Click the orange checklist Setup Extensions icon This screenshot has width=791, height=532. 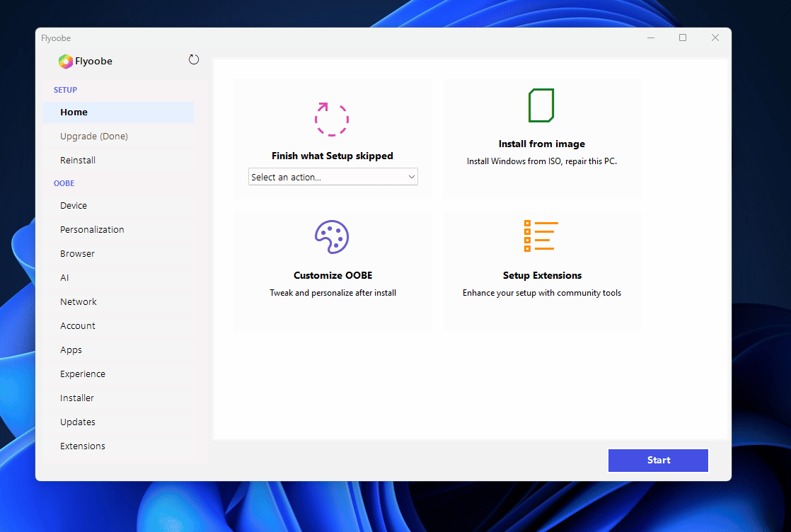[541, 236]
